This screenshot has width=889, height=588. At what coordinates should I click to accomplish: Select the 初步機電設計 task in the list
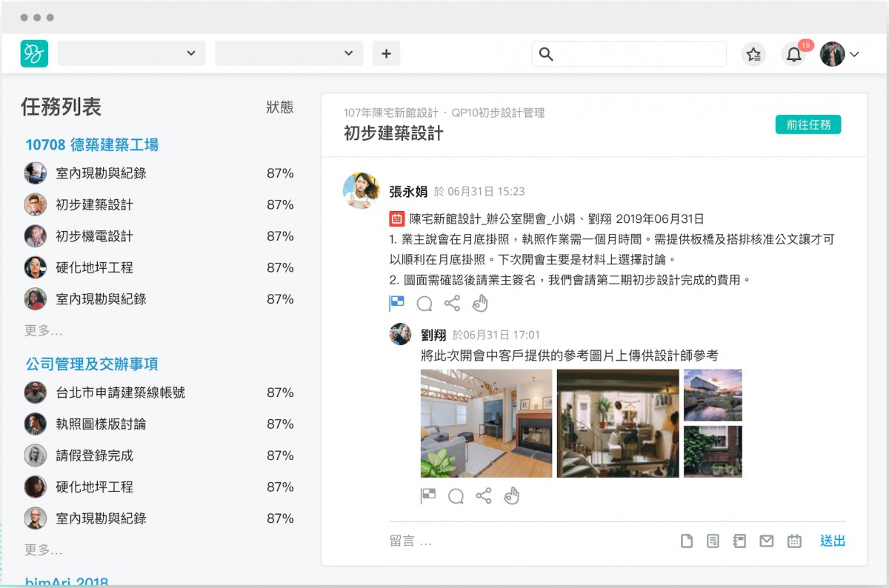click(x=94, y=236)
